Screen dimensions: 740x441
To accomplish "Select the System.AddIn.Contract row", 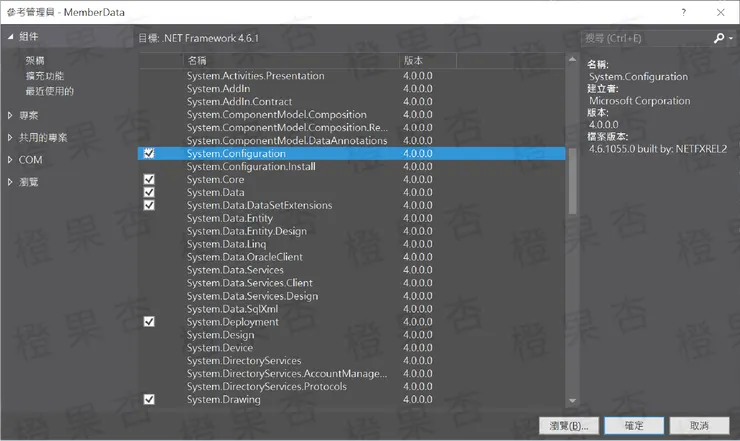I will [352, 102].
